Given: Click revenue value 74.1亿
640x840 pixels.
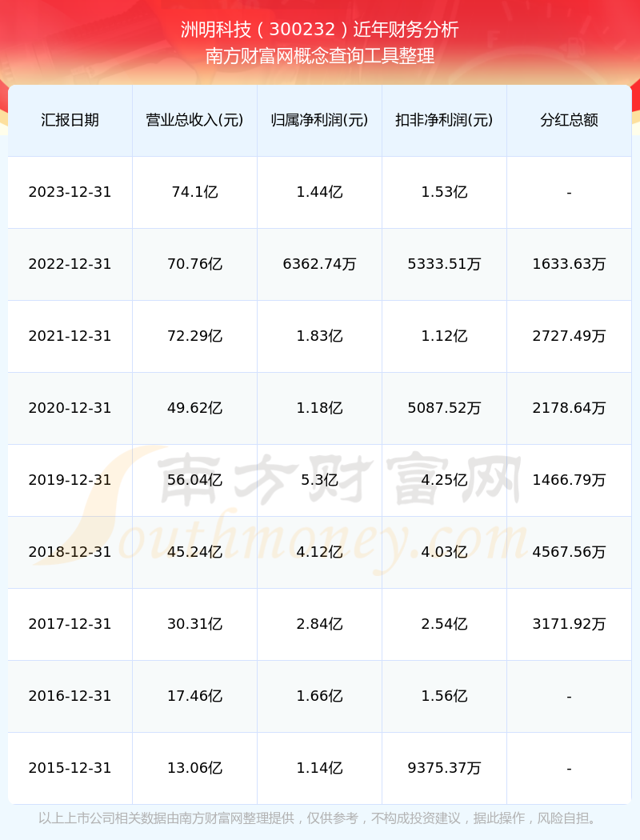Looking at the screenshot, I should (x=195, y=192).
